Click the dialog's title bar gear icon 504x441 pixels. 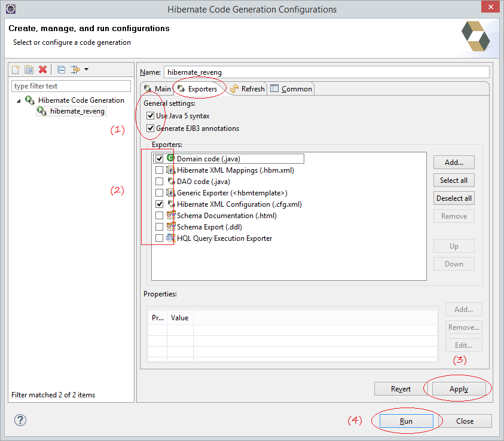pyautogui.click(x=11, y=9)
